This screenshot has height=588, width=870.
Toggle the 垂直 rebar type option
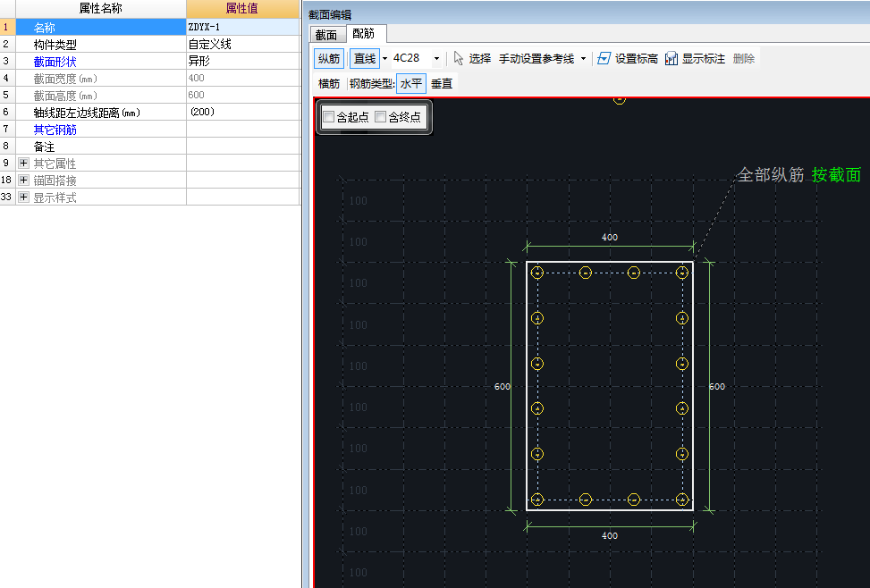point(442,84)
